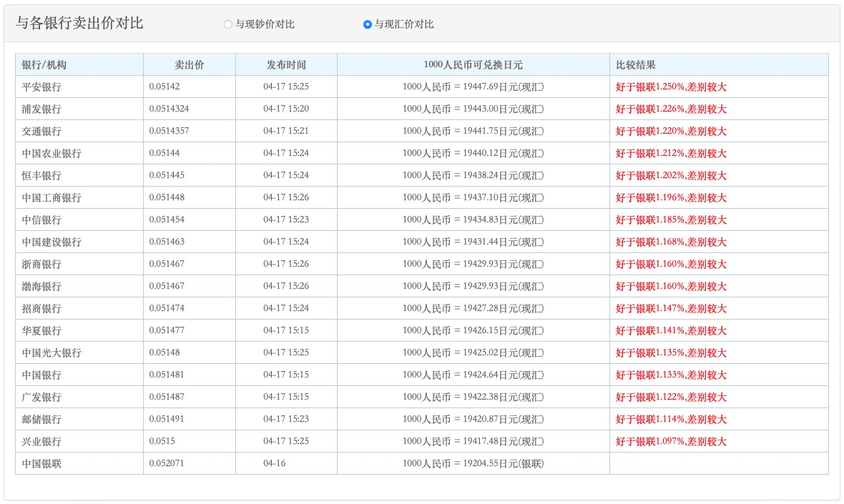Select the 与现汇价对比 radio button
Screen dimensions: 844x504
367,24
